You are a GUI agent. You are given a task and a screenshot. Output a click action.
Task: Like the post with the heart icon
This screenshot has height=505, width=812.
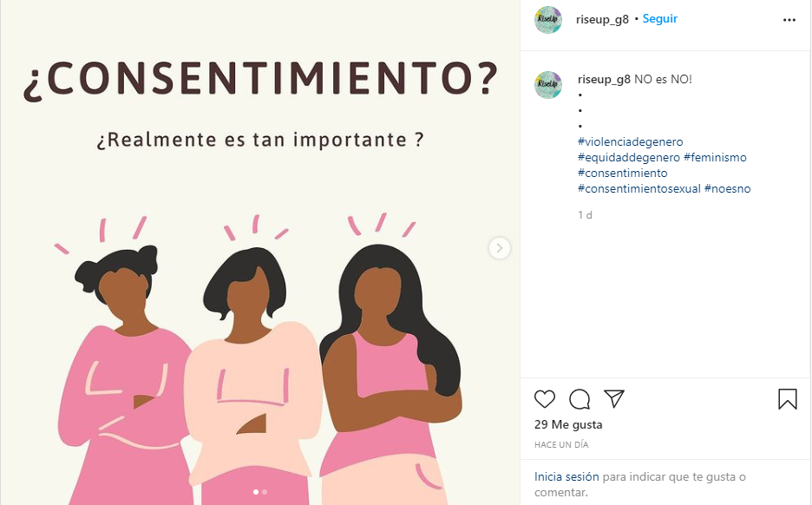pos(545,399)
